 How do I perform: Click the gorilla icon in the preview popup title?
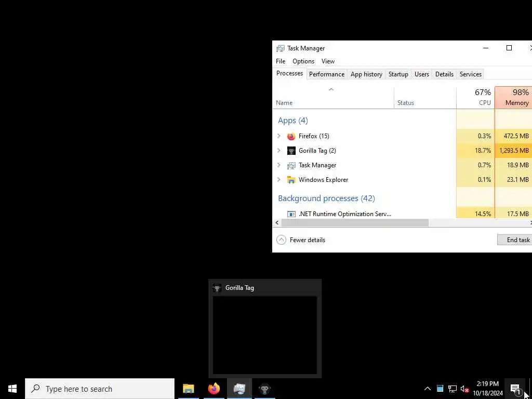click(x=217, y=288)
